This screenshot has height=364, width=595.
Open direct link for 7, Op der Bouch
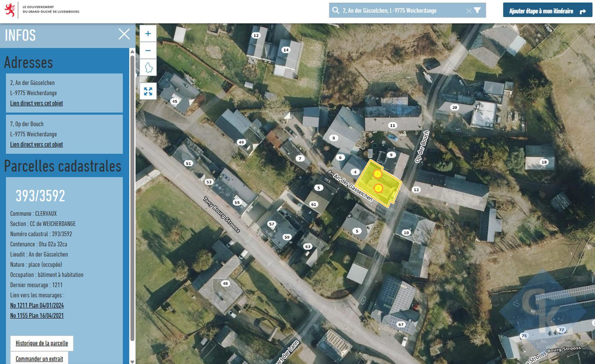pyautogui.click(x=36, y=145)
